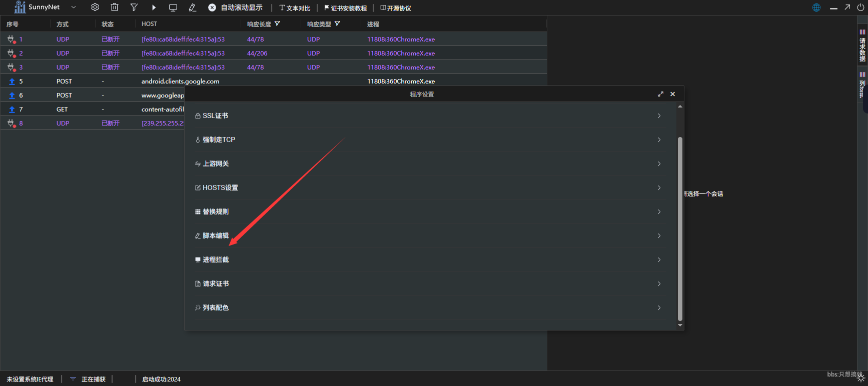This screenshot has width=868, height=386.
Task: Open the 证书安装教程 tutorial link
Action: coord(346,8)
